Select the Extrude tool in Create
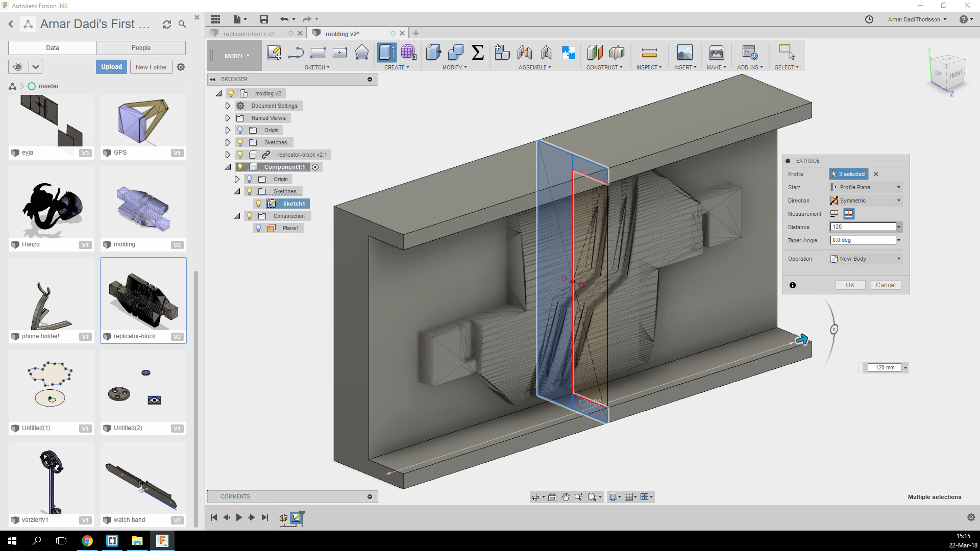Image resolution: width=980 pixels, height=551 pixels. click(386, 53)
